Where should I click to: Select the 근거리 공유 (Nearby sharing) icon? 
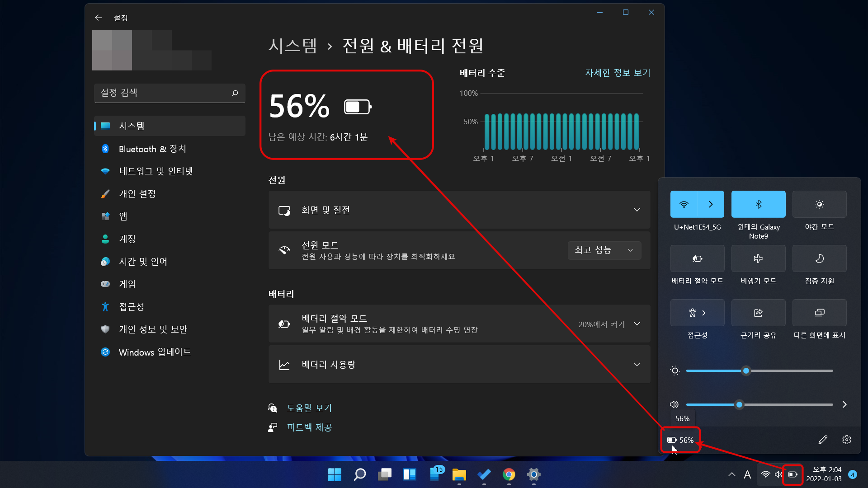tap(758, 313)
